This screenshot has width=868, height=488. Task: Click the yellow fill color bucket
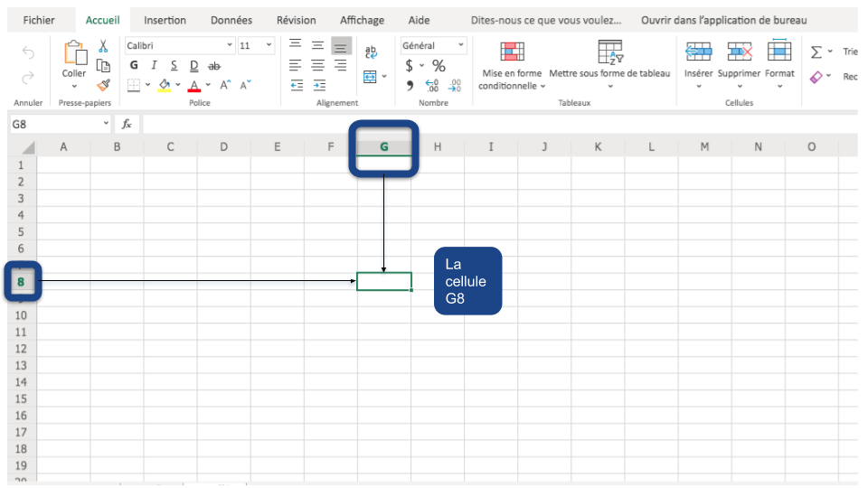(164, 85)
